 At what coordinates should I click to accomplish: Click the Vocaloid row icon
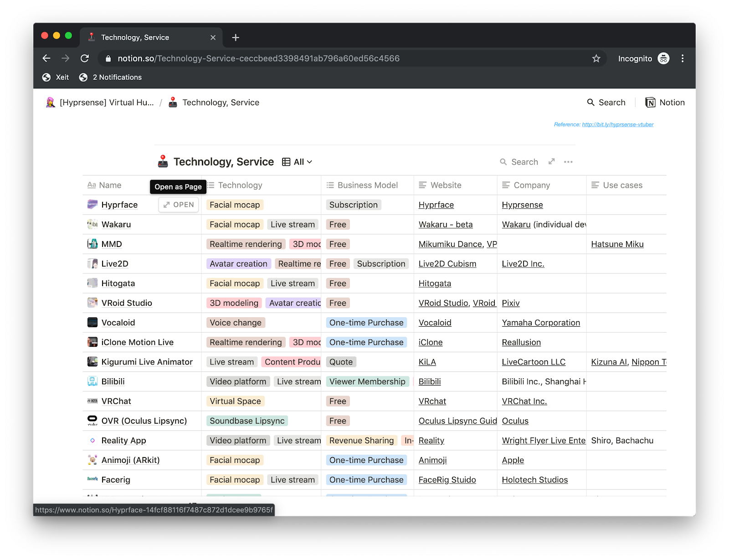pos(92,322)
